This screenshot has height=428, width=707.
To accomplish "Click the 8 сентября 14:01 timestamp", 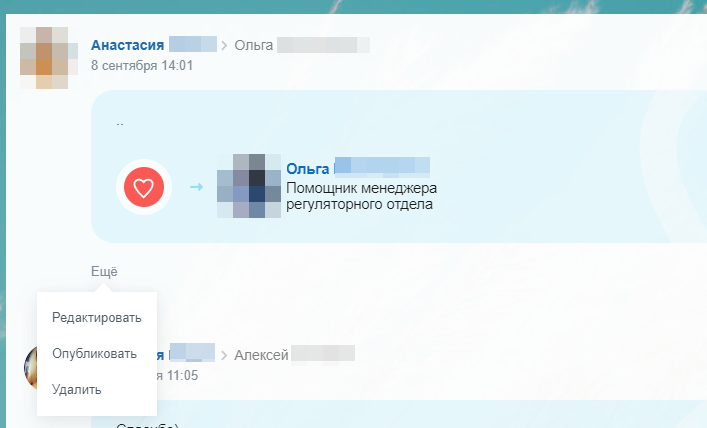I will point(142,65).
